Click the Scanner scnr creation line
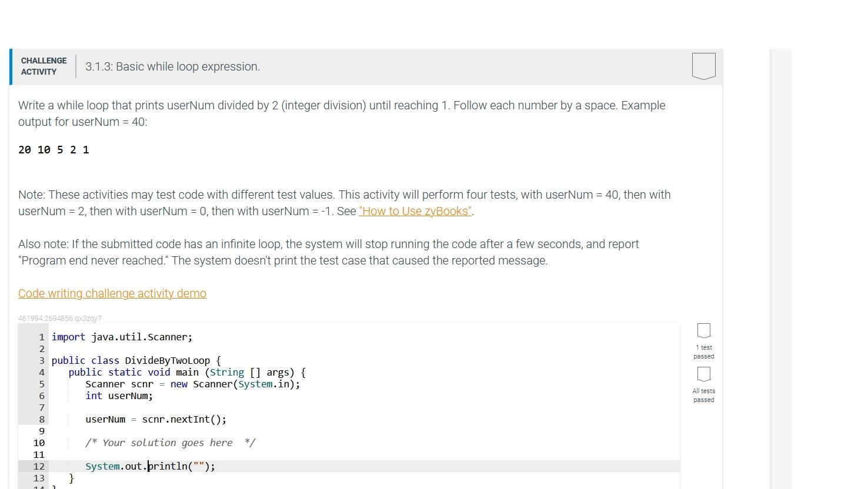The image size is (868, 489). tap(193, 384)
